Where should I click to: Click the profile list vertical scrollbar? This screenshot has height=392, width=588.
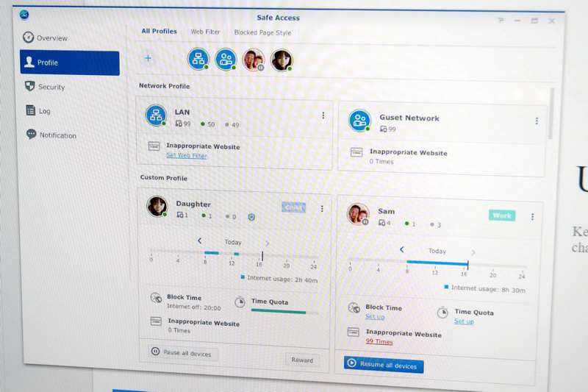click(551, 113)
